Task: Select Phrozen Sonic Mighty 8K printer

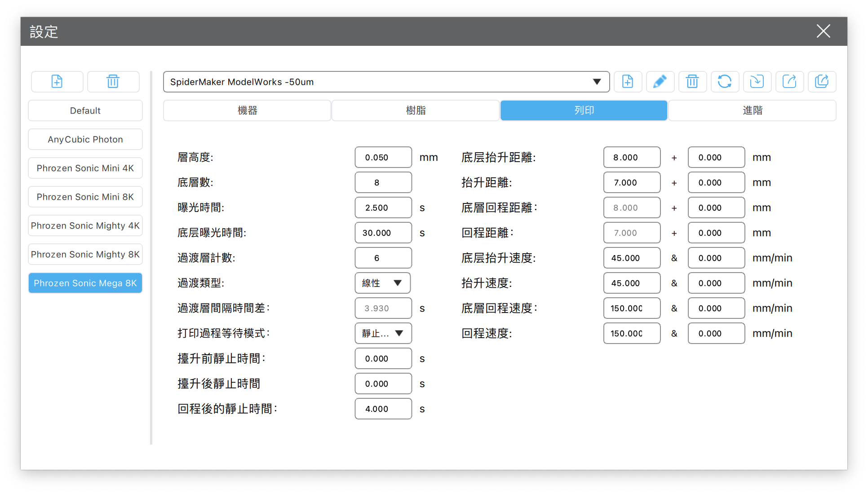Action: (85, 254)
